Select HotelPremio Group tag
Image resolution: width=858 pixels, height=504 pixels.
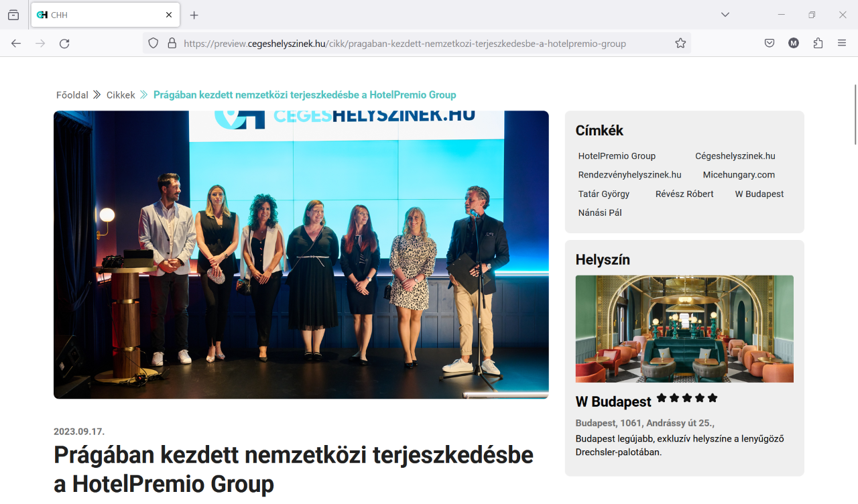[x=617, y=156]
